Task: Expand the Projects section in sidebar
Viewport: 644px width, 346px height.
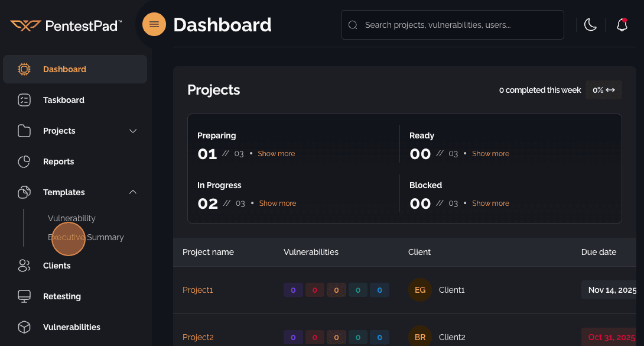Action: [x=133, y=131]
